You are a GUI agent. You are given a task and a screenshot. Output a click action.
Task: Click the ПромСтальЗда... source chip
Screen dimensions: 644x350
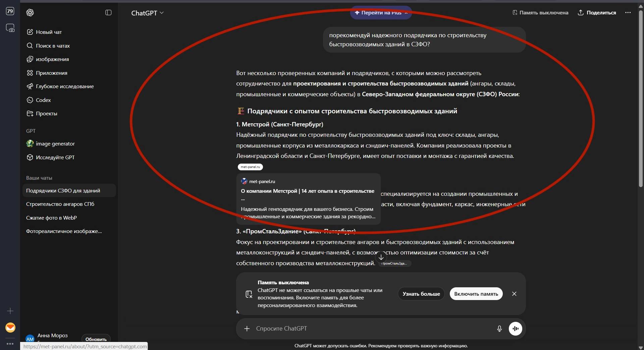tap(395, 264)
